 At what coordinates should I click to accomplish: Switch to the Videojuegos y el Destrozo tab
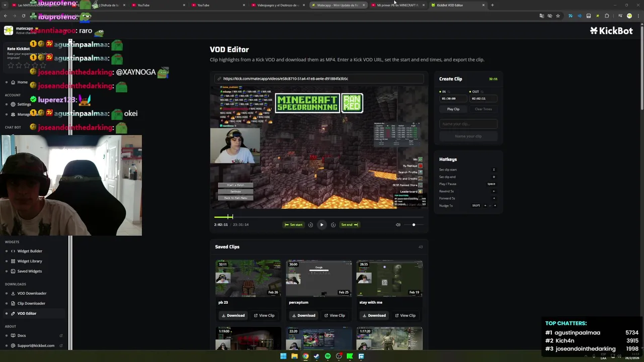278,5
